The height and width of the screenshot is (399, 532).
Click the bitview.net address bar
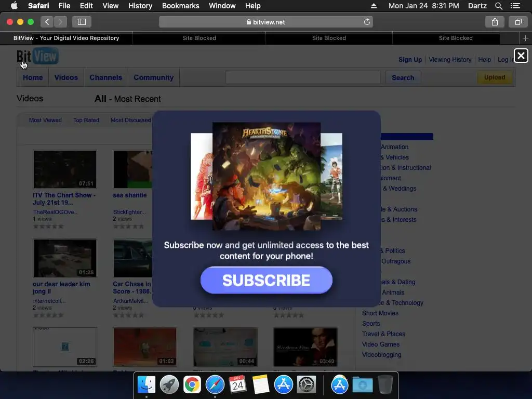(x=265, y=22)
